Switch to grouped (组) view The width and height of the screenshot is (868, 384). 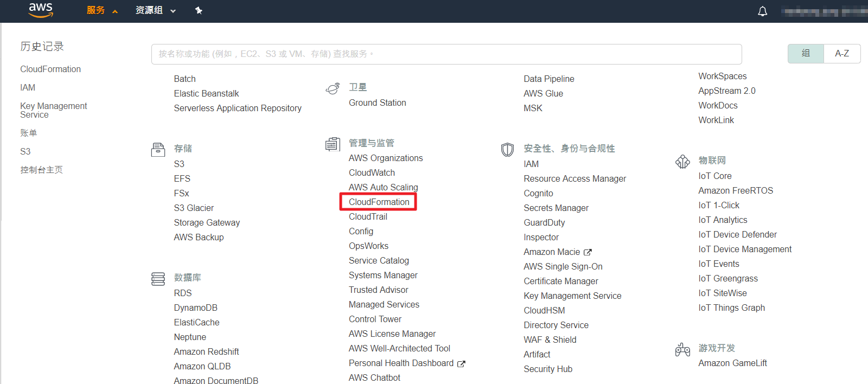coord(806,53)
